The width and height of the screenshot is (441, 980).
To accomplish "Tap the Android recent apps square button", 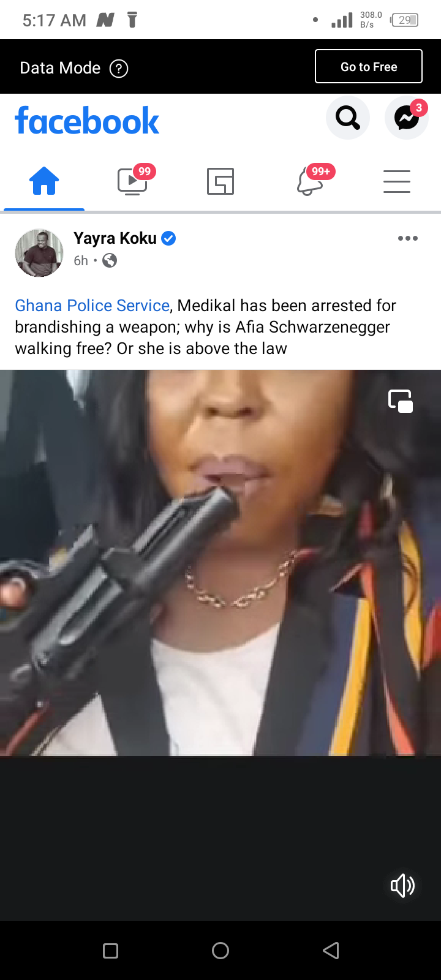I will pyautogui.click(x=110, y=951).
